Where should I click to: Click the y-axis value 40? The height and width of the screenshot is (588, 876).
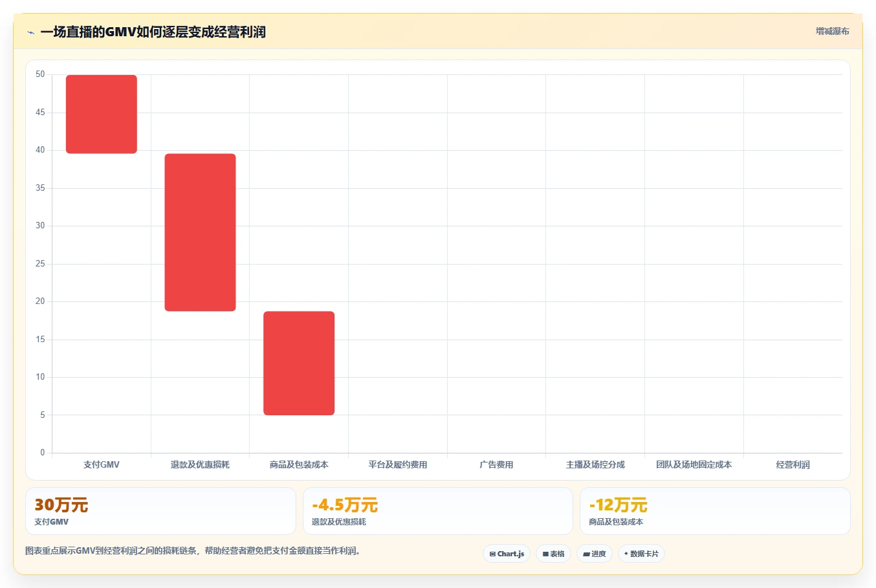pos(40,150)
